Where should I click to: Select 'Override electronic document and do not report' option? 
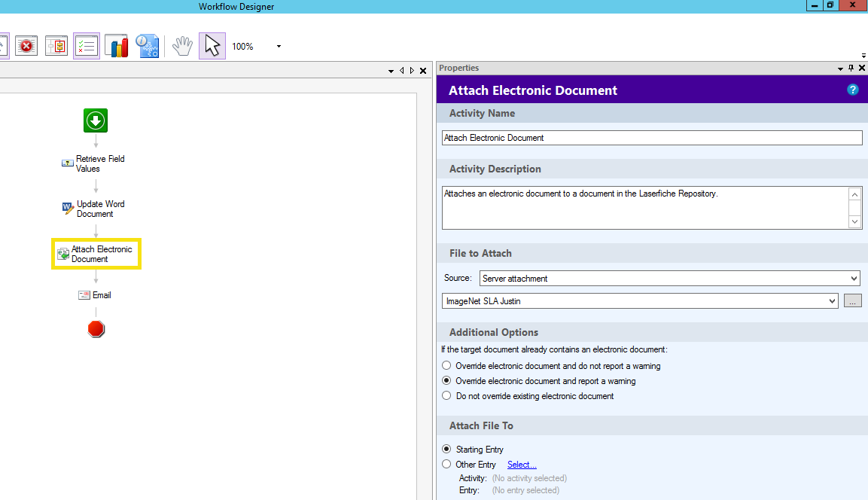pos(447,366)
